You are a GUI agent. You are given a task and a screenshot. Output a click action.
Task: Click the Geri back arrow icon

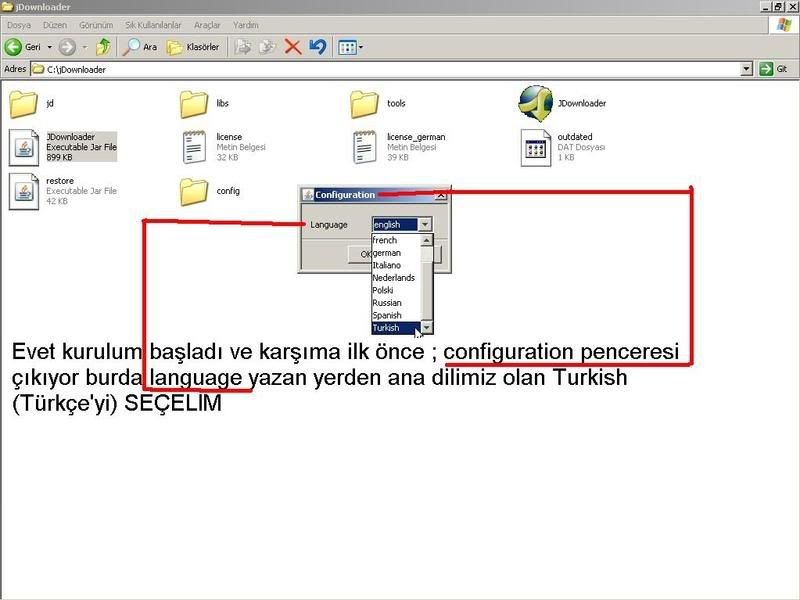(13, 47)
